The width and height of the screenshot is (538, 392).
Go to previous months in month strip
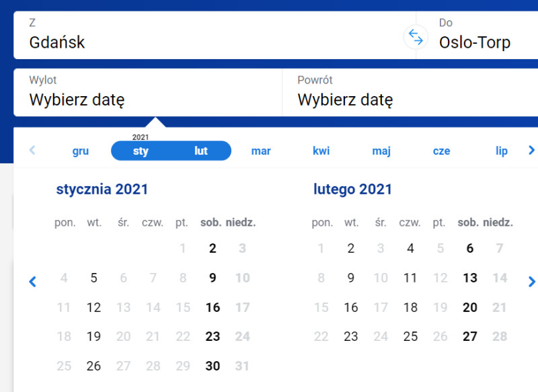coord(32,150)
